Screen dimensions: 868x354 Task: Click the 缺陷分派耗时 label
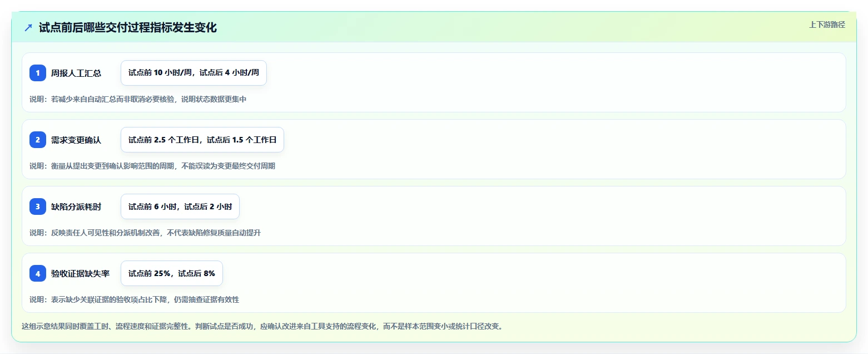tap(76, 206)
